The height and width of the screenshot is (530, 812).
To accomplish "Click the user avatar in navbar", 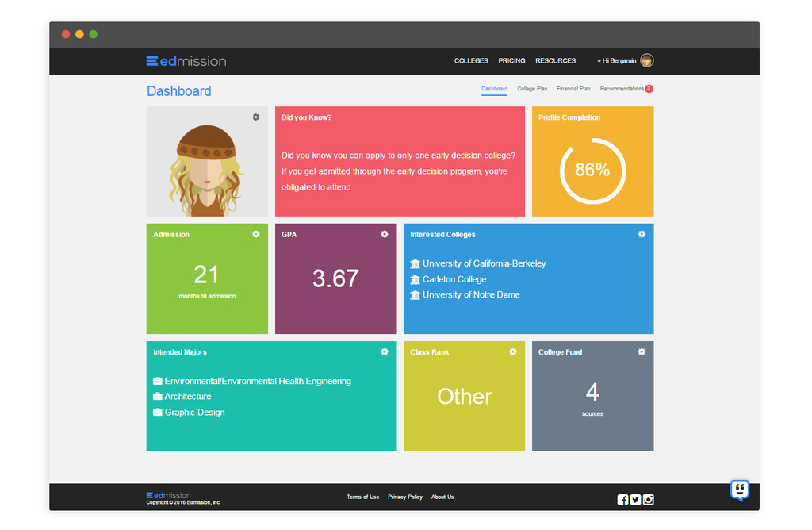I will (647, 60).
